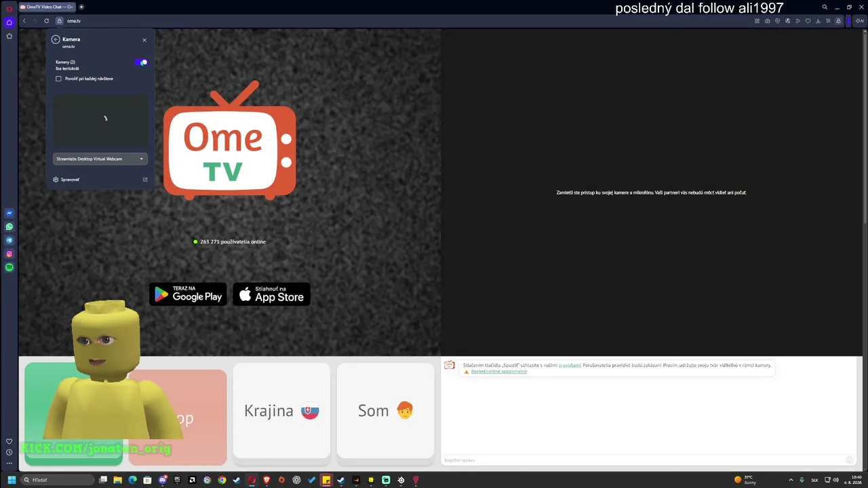Viewport: 868px width, 488px height.
Task: Open the Google Play store badge
Action: tap(188, 294)
